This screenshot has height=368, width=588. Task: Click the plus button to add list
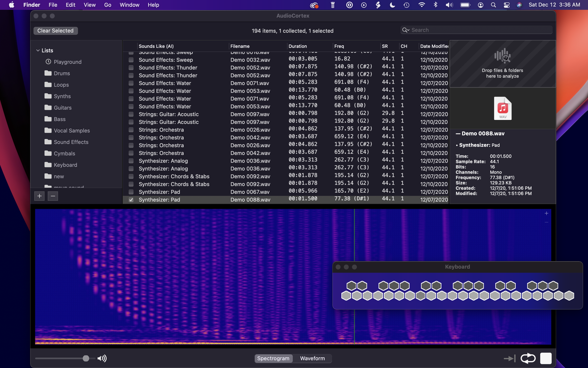click(x=40, y=196)
